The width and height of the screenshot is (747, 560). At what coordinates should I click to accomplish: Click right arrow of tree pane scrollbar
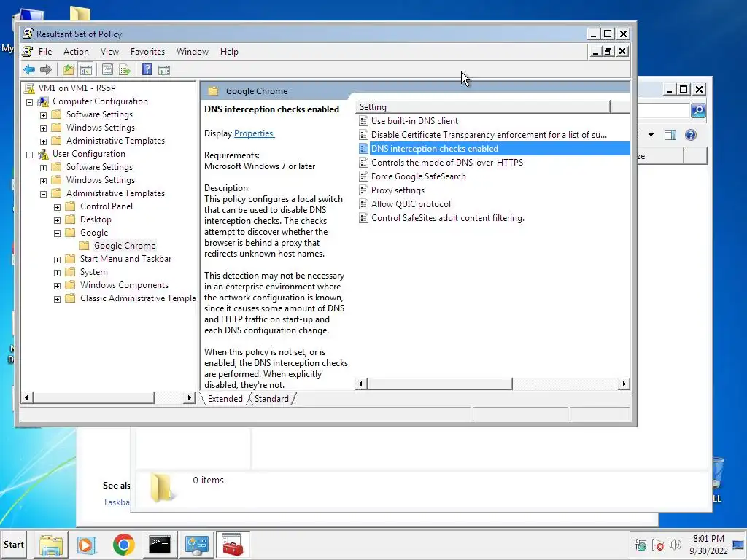pyautogui.click(x=189, y=397)
